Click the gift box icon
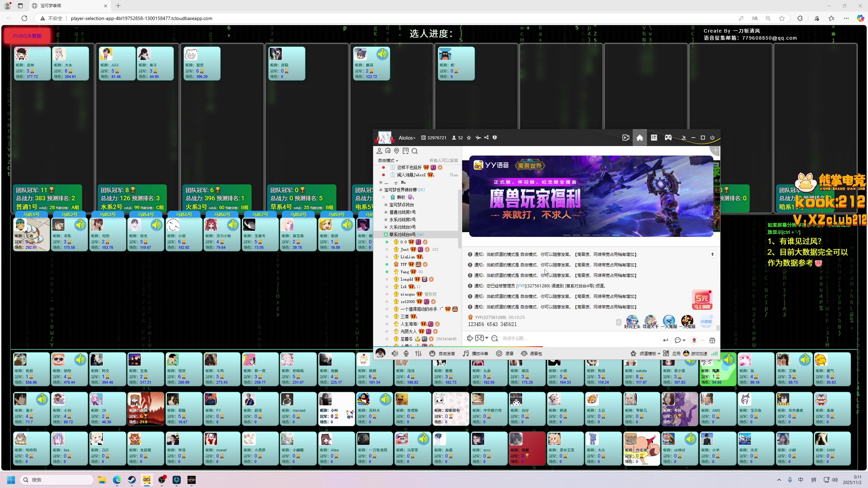The image size is (868, 488). 712,340
